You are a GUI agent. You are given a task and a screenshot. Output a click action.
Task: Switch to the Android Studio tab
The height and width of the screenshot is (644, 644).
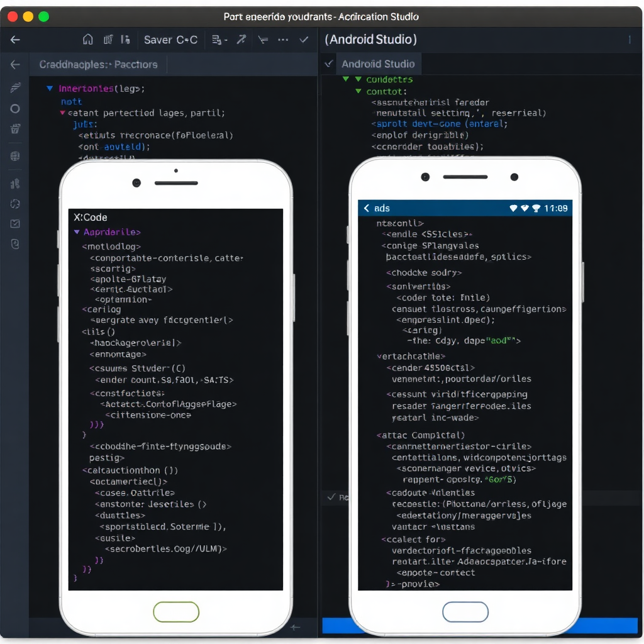[379, 64]
